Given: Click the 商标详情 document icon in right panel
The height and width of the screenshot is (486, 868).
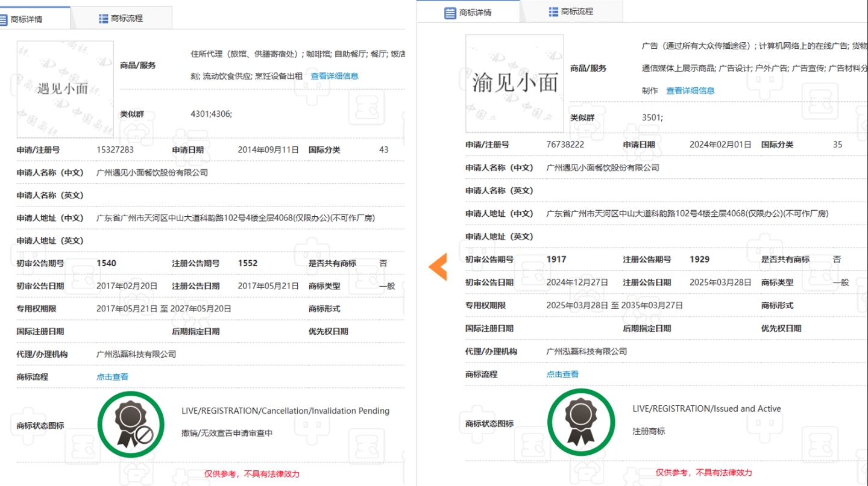Looking at the screenshot, I should [x=450, y=13].
